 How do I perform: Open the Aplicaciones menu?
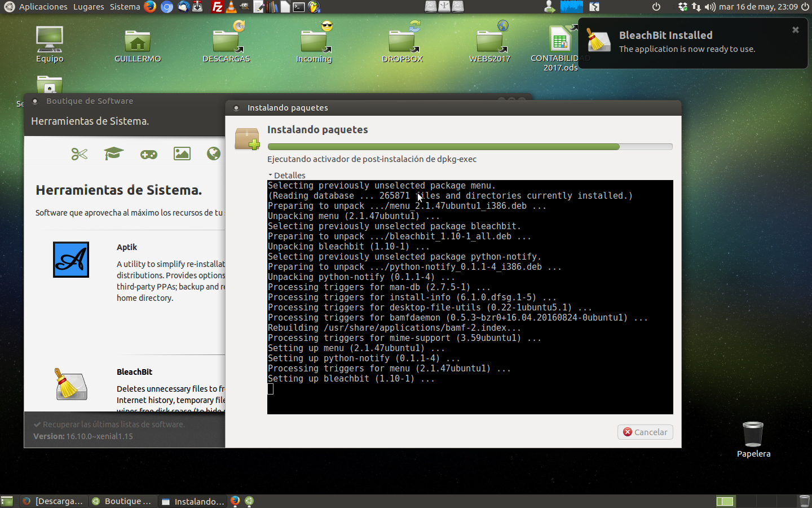(x=43, y=7)
